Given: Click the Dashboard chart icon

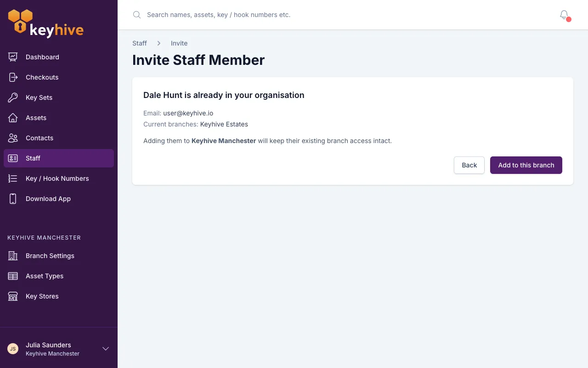Looking at the screenshot, I should [x=13, y=57].
